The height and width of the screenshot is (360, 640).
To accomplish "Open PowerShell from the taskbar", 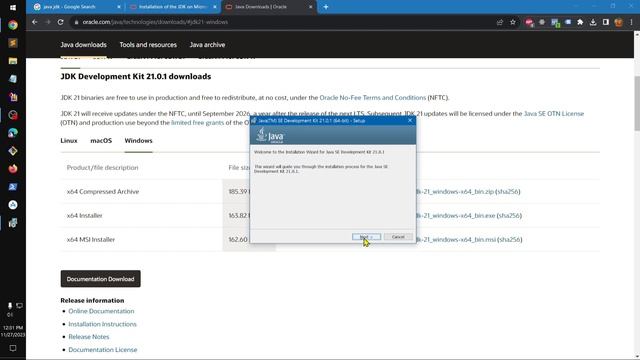I will pyautogui.click(x=13, y=187).
